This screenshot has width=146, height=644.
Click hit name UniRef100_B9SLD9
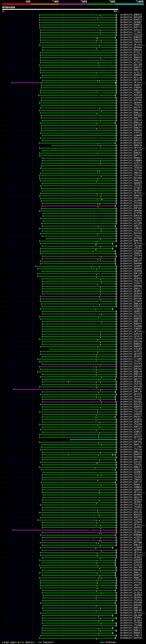[x=131, y=95]
